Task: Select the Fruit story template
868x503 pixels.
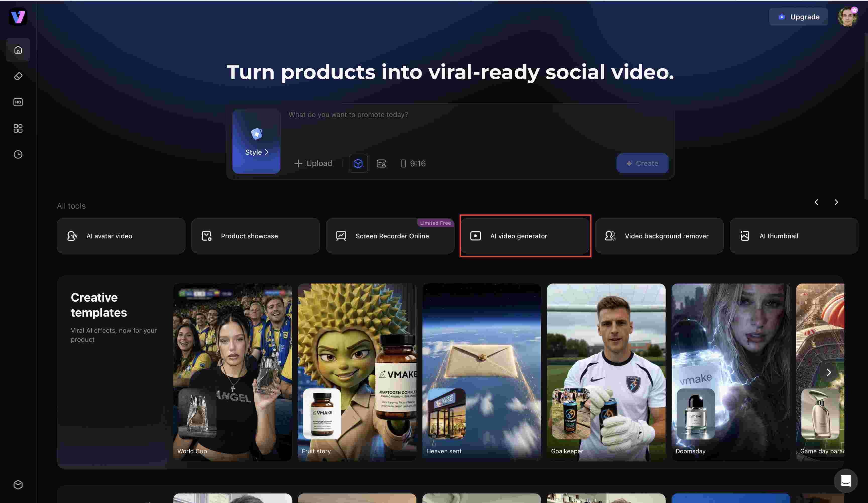Action: (x=357, y=372)
